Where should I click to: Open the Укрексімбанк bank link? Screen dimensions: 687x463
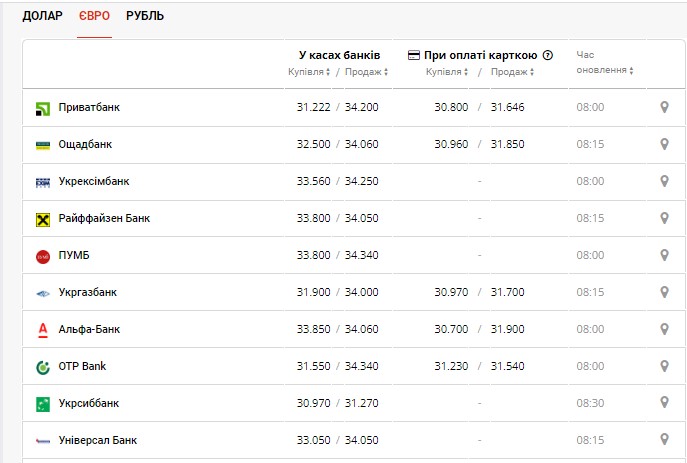(93, 181)
